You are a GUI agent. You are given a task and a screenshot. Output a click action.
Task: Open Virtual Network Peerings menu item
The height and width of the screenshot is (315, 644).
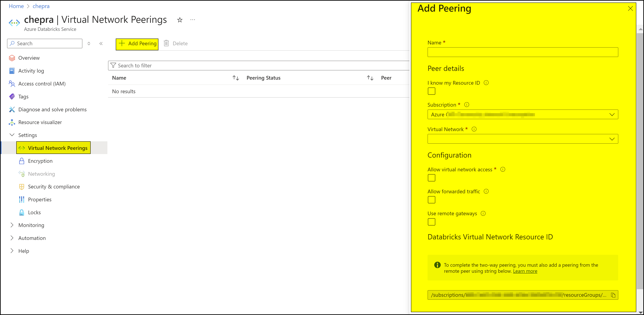[x=53, y=148]
